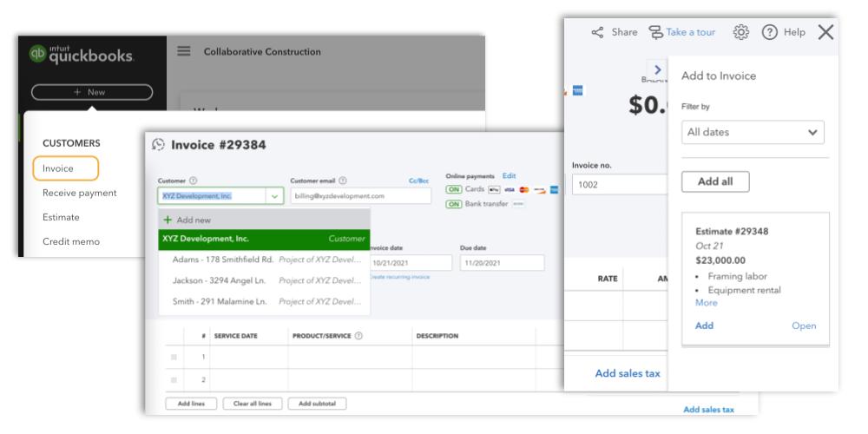Click the Due date field 11/20/2021
The width and height of the screenshot is (868, 434).
[x=502, y=263]
